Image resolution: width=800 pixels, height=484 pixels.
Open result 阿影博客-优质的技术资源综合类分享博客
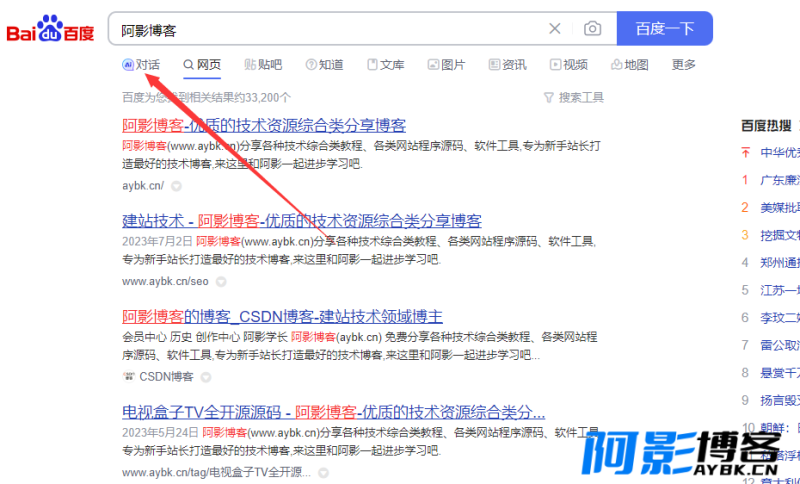264,125
